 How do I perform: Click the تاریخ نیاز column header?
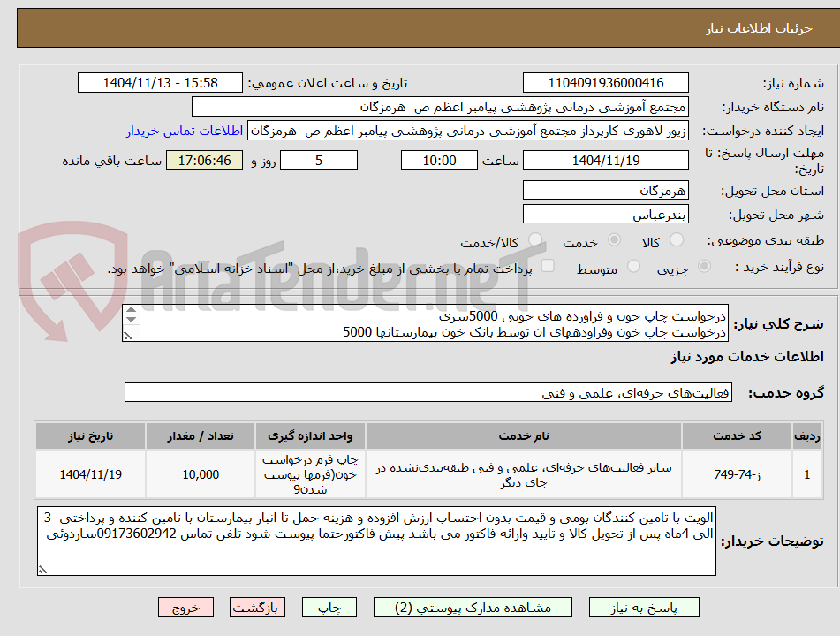point(90,436)
